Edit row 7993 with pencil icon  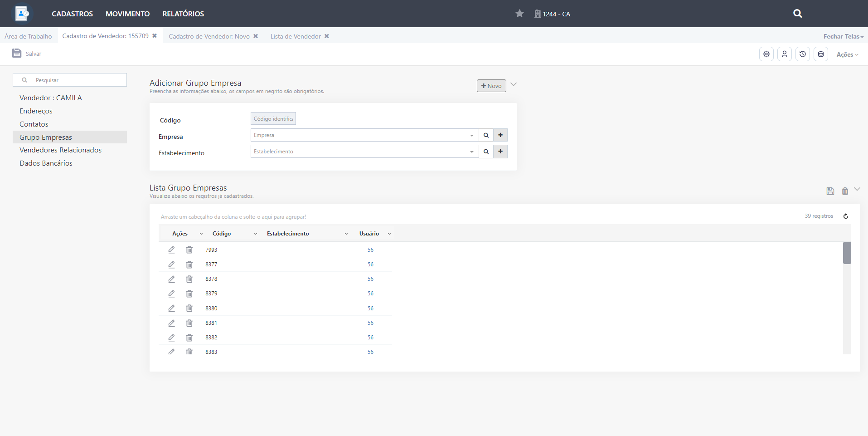pyautogui.click(x=171, y=250)
